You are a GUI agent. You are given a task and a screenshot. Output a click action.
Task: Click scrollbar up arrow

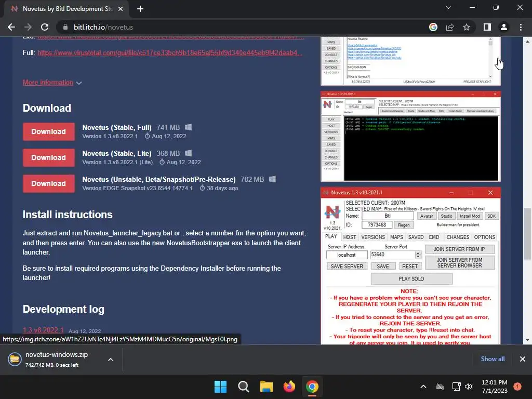tap(527, 41)
